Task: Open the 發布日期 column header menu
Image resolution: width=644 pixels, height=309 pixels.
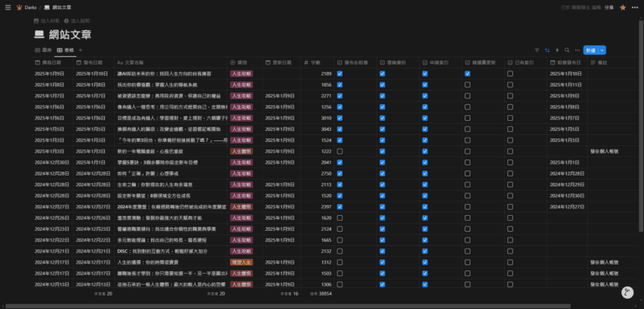Action: tap(94, 62)
